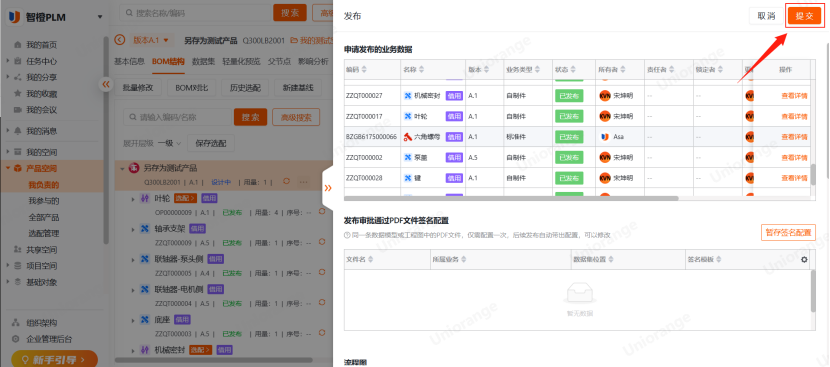Sort the table by 责任者 column
This screenshot has width=830, height=367.
tap(671, 69)
